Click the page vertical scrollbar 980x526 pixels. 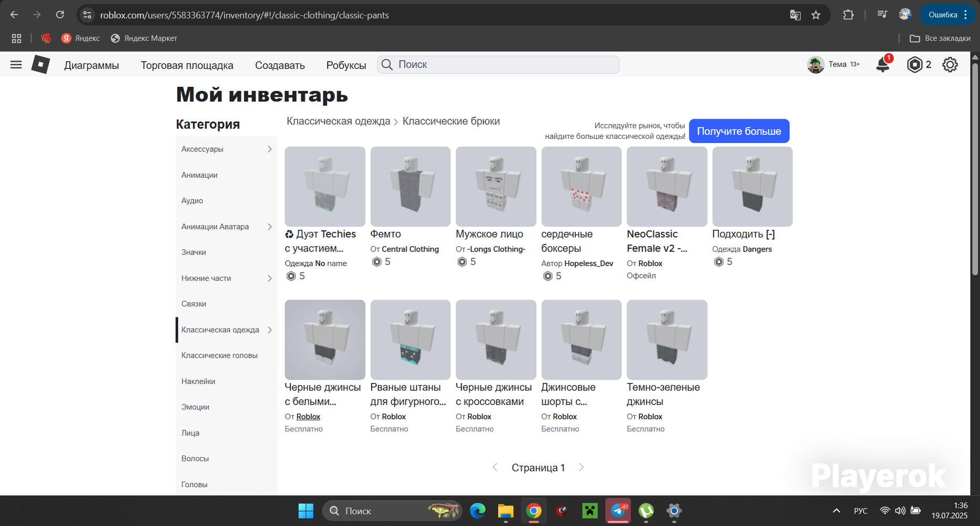(975, 168)
